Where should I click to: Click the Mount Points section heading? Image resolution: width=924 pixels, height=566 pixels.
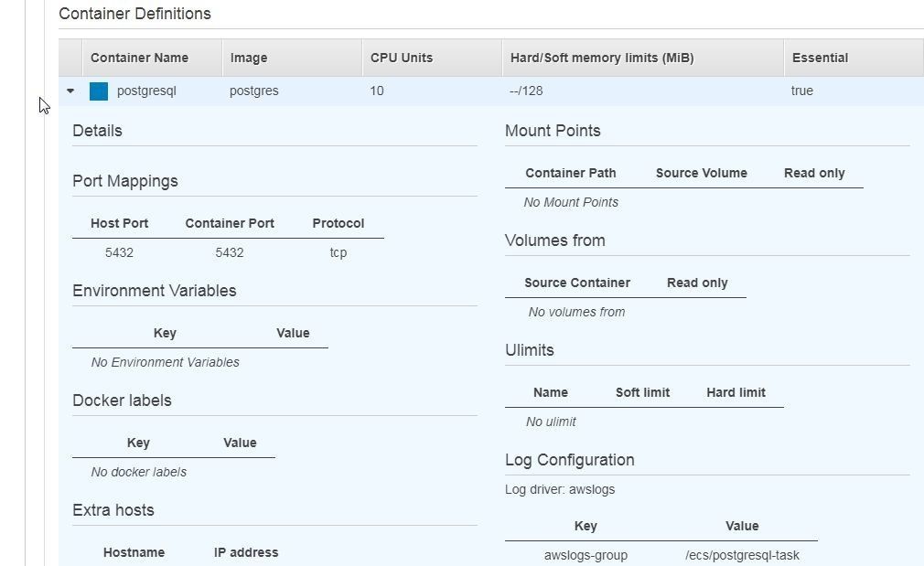553,131
